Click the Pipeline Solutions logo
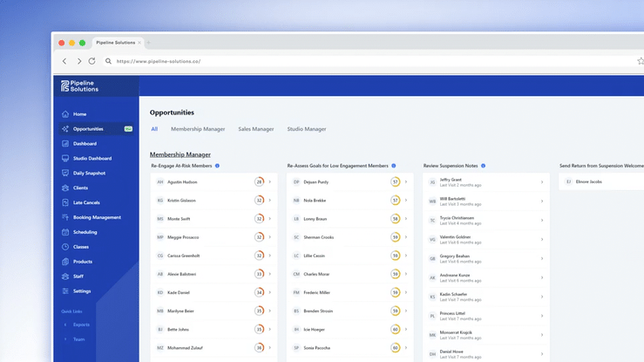The image size is (644, 362). (x=79, y=85)
